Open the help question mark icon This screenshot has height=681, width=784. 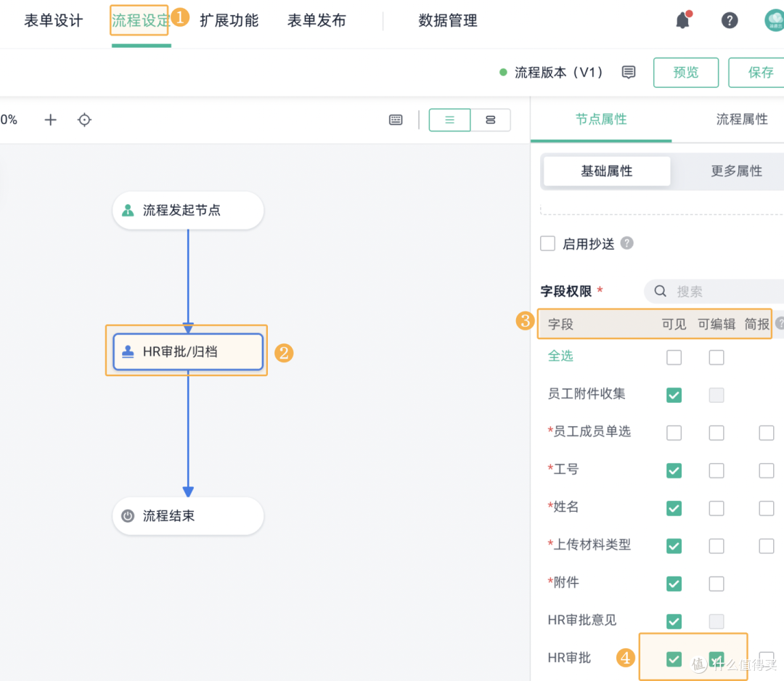coord(730,20)
